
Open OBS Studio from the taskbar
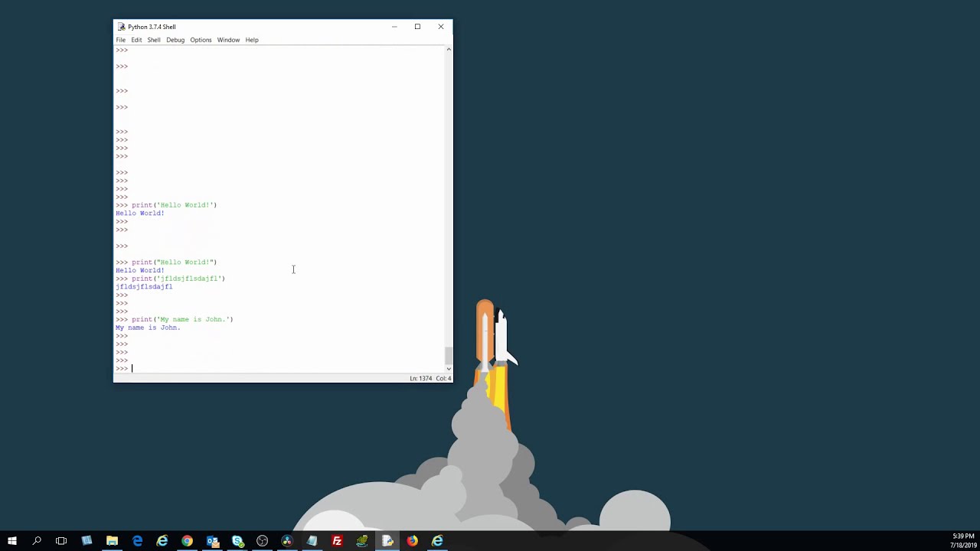coord(262,541)
